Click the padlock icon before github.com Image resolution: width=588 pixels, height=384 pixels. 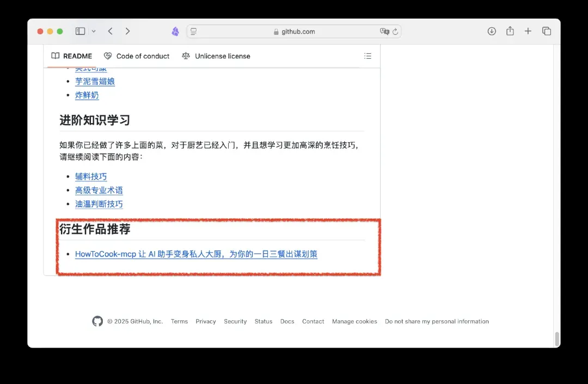tap(277, 32)
